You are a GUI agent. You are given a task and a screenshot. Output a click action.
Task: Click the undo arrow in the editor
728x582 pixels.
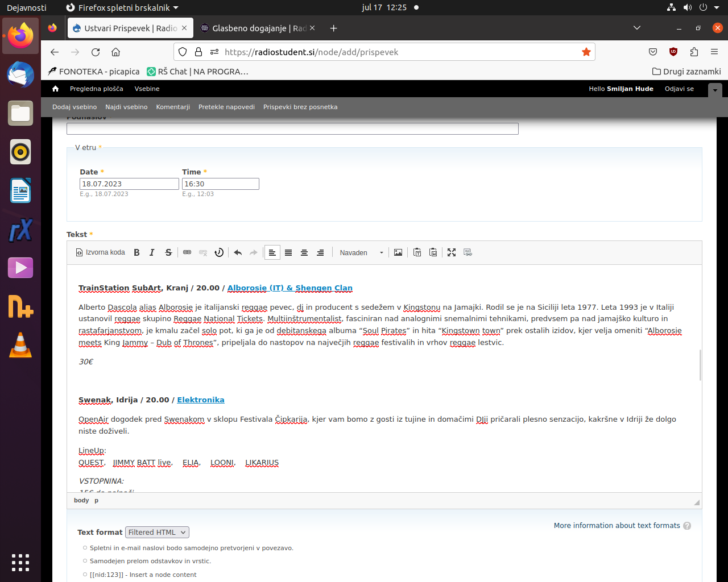point(238,252)
